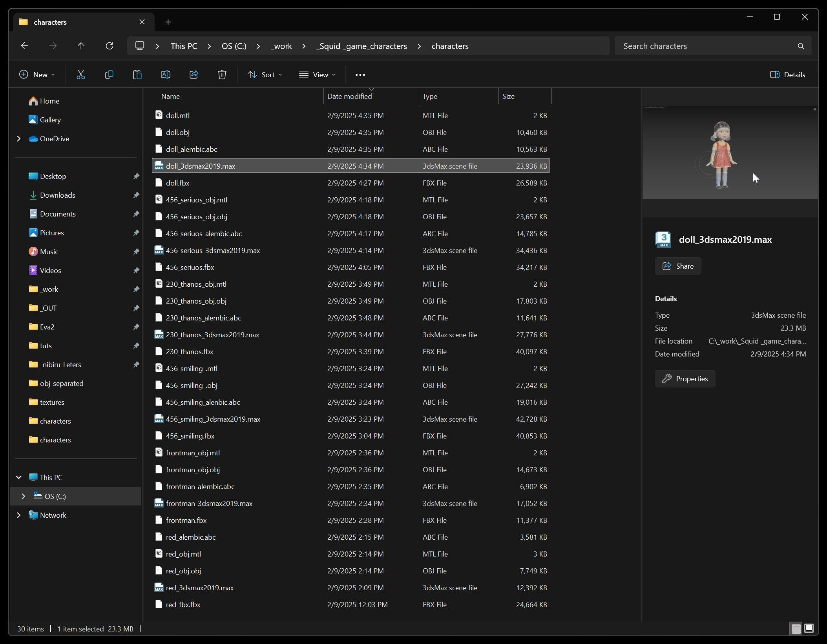This screenshot has height=644, width=827.
Task: Click the Rename icon in toolbar
Action: (x=165, y=75)
